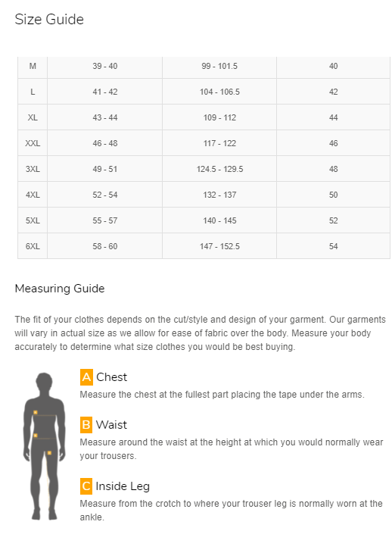
Task: Click the Waist heading text
Action: point(111,424)
